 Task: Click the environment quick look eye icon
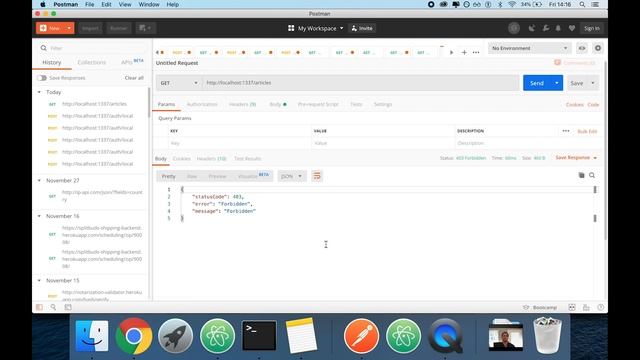point(582,48)
